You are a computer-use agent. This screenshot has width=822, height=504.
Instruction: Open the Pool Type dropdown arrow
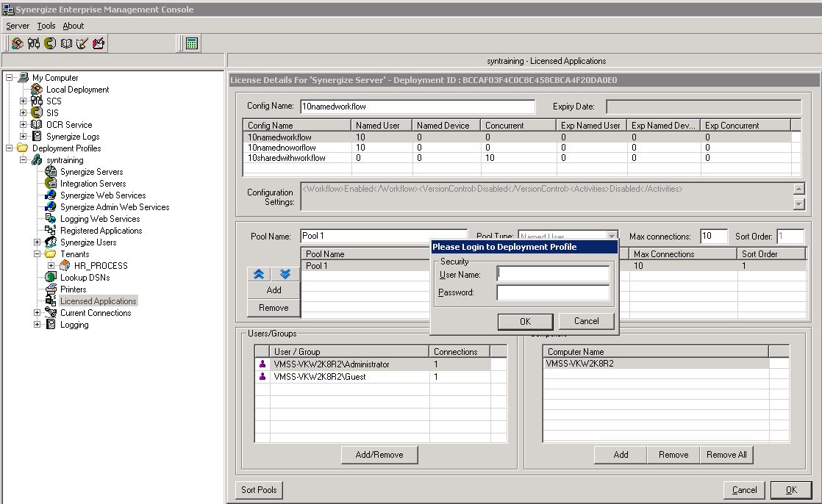(612, 236)
